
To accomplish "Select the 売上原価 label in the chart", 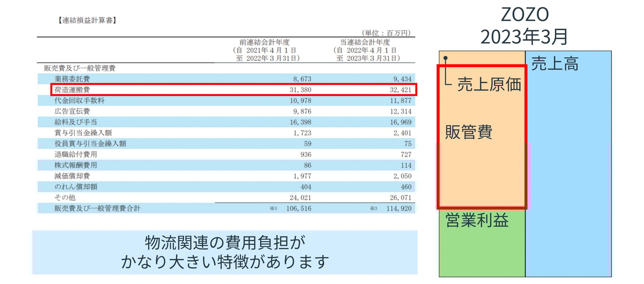I will click(489, 84).
